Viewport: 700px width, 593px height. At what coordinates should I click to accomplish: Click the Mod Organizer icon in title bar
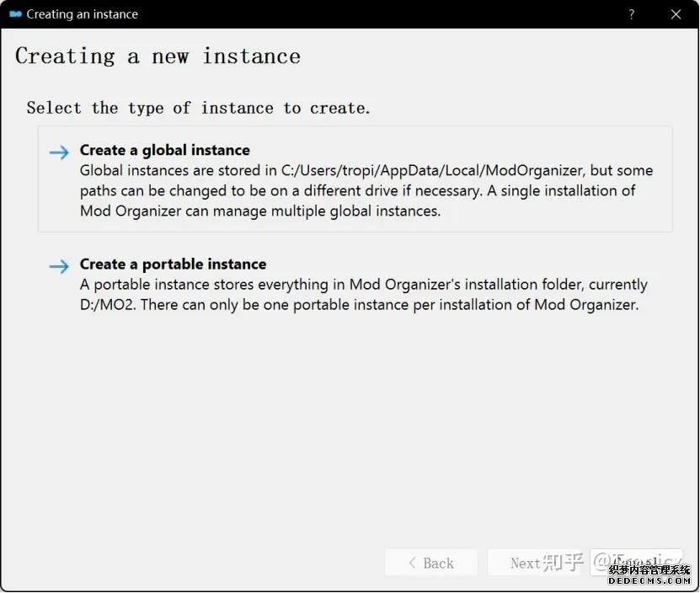pyautogui.click(x=15, y=14)
